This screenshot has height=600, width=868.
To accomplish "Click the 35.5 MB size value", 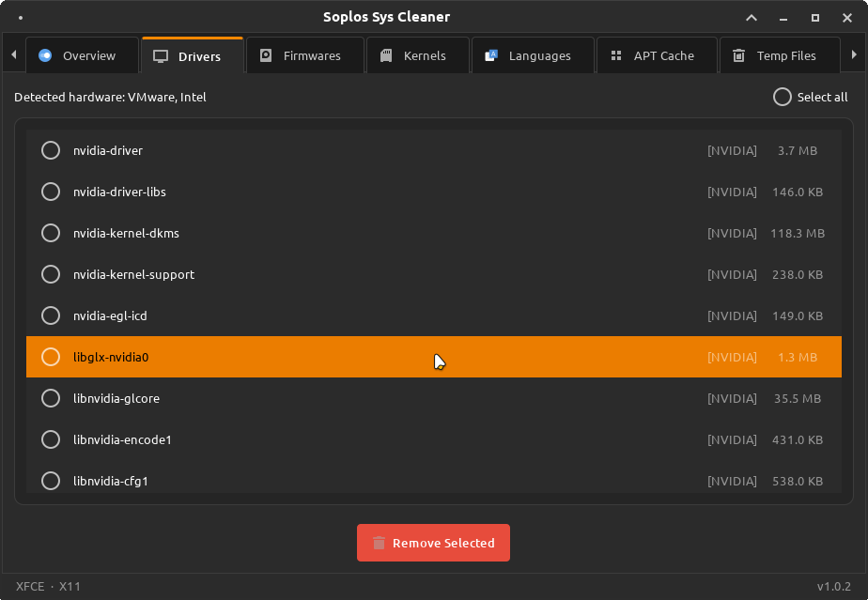I will [x=798, y=398].
